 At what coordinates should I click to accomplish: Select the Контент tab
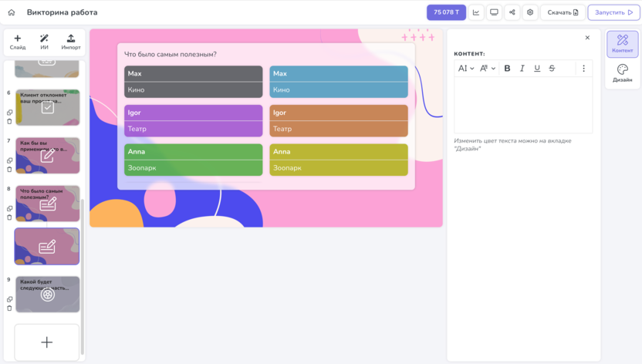pos(622,44)
